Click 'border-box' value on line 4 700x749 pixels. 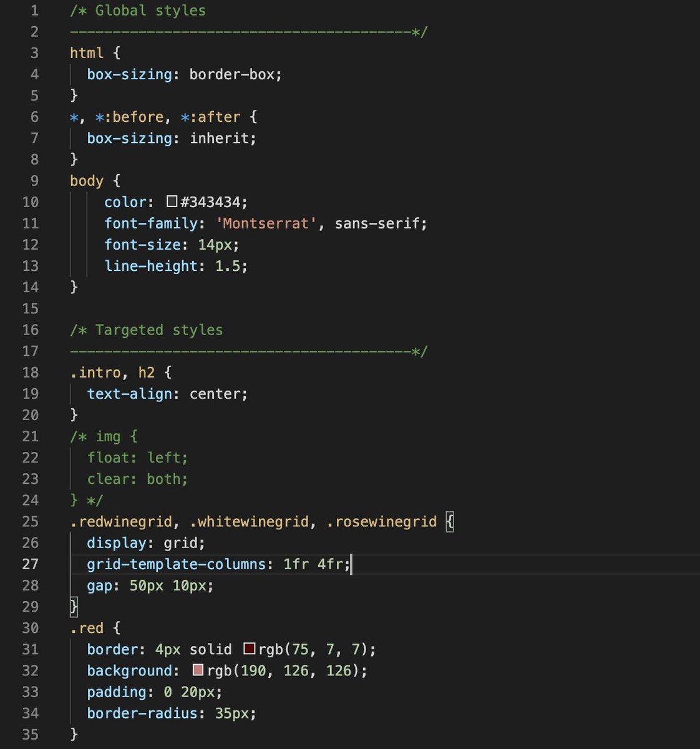[x=231, y=74]
